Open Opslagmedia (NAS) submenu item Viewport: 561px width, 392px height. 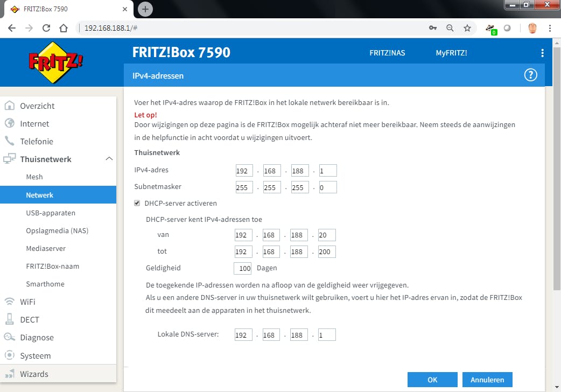(58, 230)
